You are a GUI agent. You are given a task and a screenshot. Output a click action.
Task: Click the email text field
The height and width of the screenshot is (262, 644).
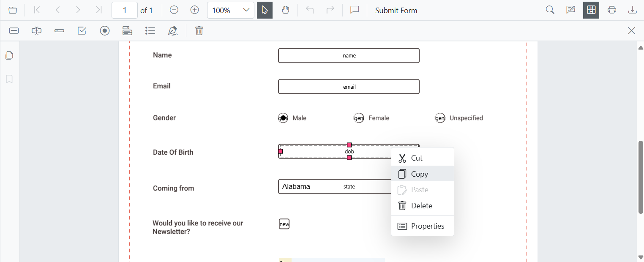[349, 87]
